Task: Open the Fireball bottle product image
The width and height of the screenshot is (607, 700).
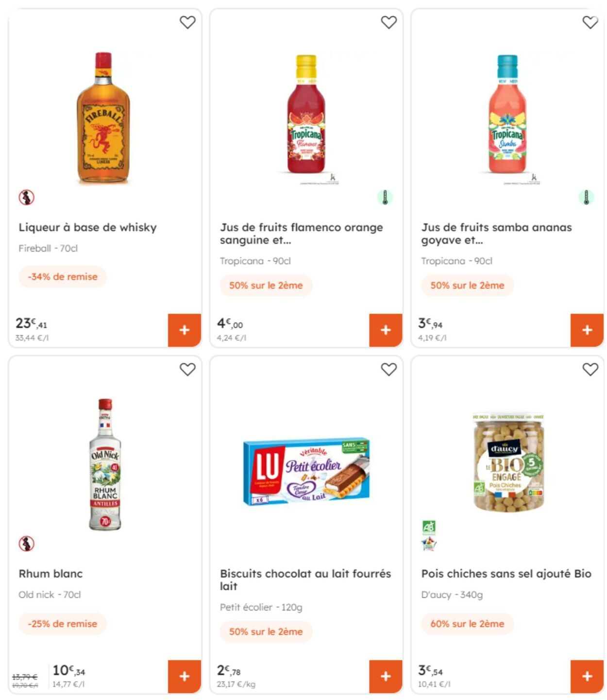Action: click(103, 118)
